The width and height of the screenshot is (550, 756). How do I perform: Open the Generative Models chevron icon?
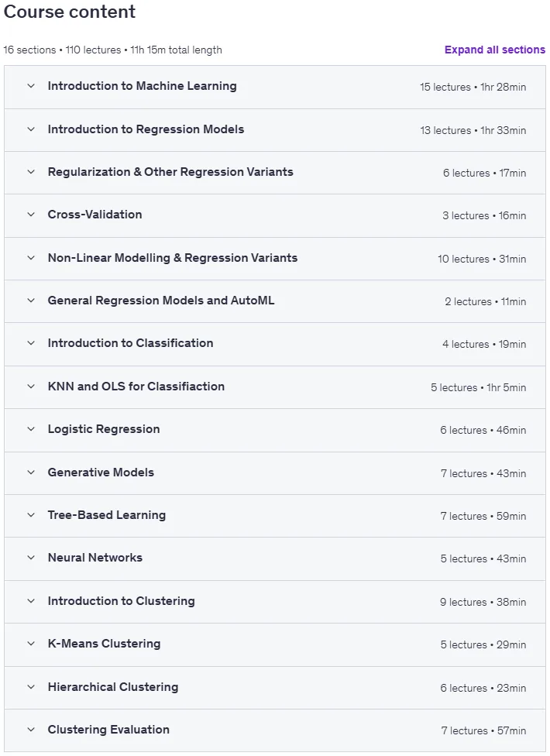(x=31, y=472)
